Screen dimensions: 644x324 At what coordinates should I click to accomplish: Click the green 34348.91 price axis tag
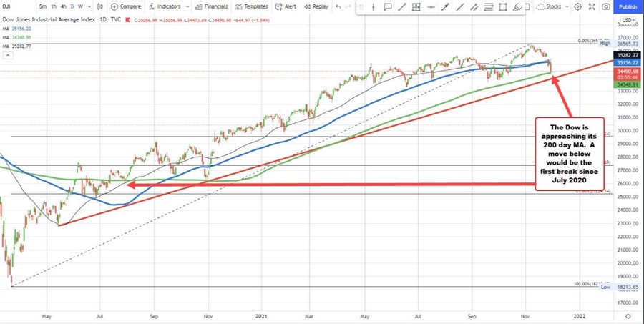point(628,84)
